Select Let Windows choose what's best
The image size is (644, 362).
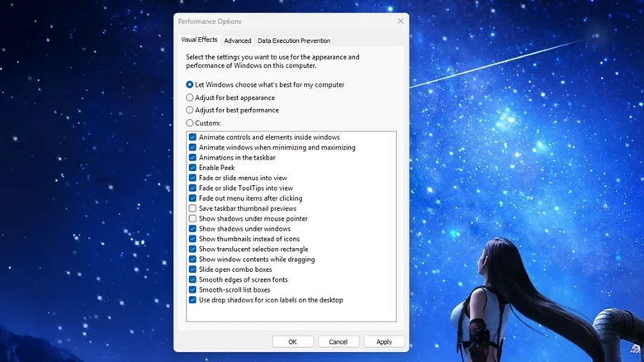[189, 84]
